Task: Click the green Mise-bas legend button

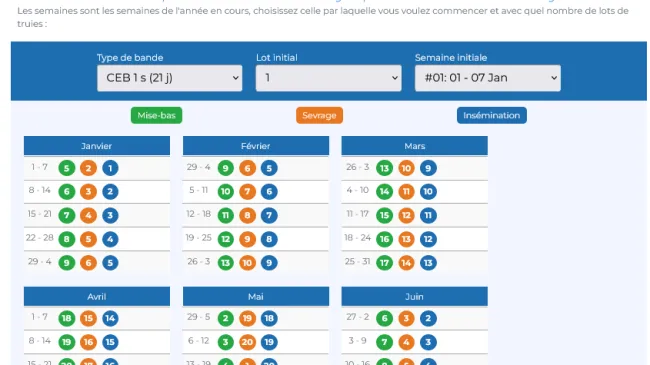Action: pos(156,115)
